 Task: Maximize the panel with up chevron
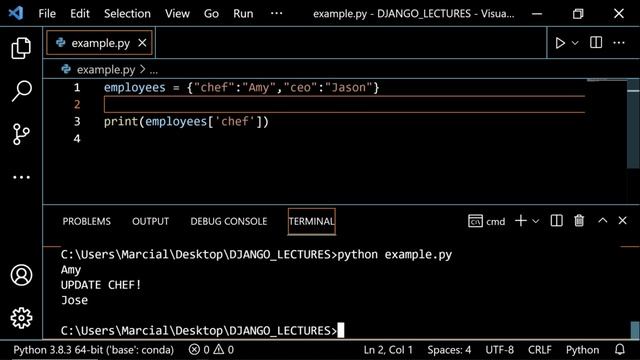click(x=602, y=220)
